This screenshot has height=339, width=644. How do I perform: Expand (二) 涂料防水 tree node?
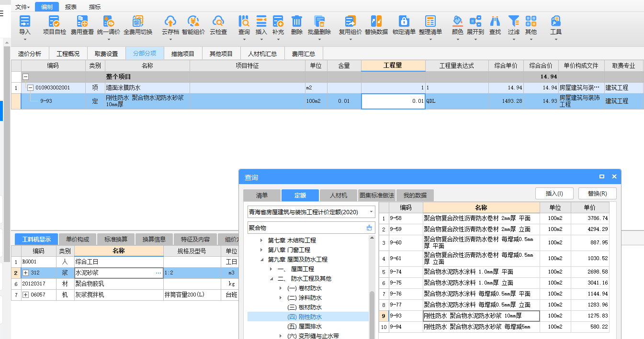point(281,298)
